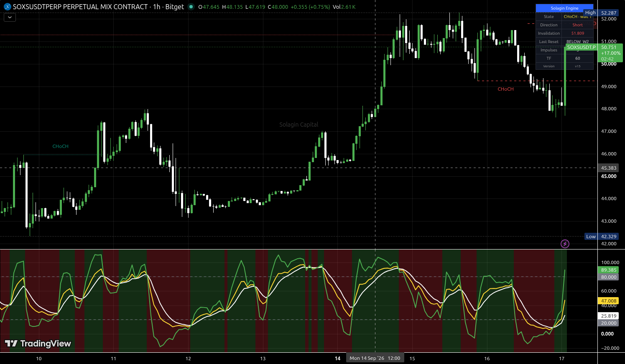Click the 89.385 green oscillator value label
Viewport: 625px width, 364px height.
click(609, 270)
